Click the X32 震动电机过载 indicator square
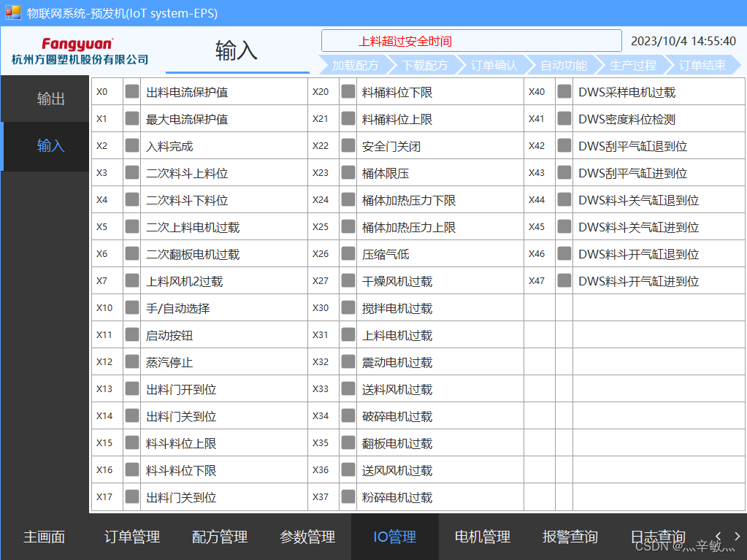747x560 pixels. click(x=348, y=362)
